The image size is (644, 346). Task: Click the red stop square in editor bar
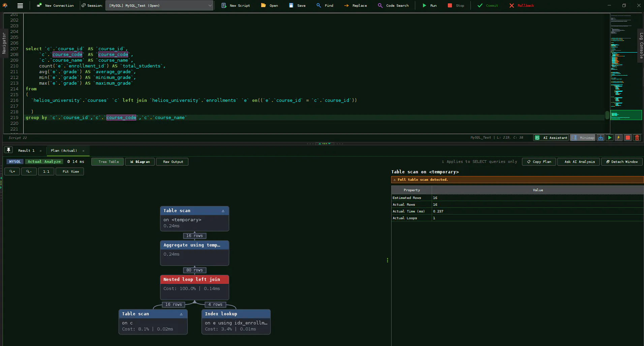[627, 138]
